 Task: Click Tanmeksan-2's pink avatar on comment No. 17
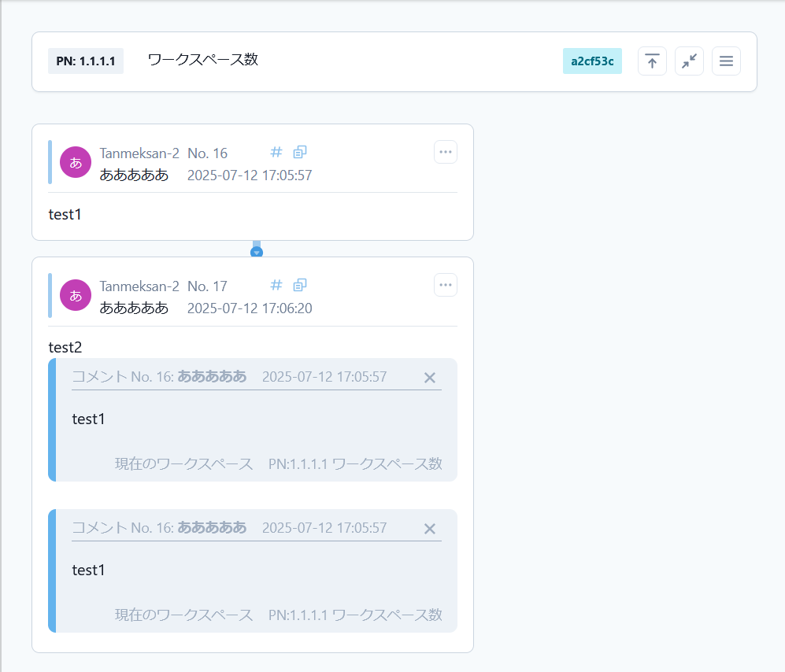coord(75,295)
